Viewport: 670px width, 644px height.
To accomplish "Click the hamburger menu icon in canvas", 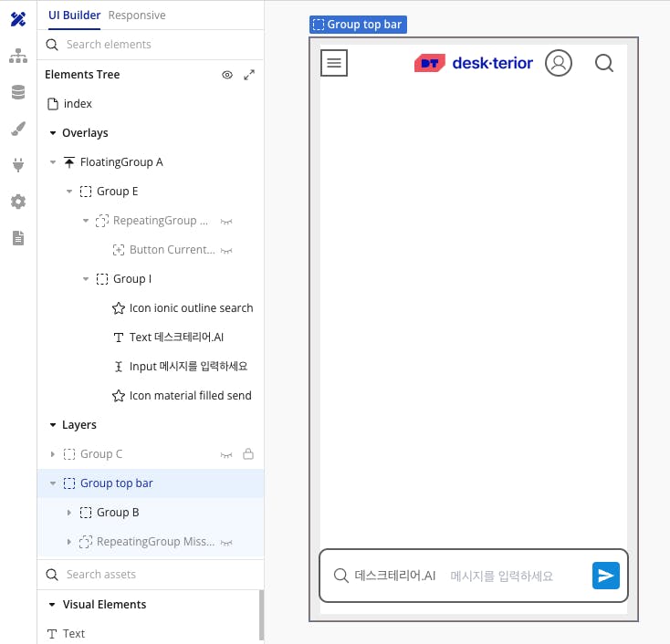I will [x=334, y=63].
